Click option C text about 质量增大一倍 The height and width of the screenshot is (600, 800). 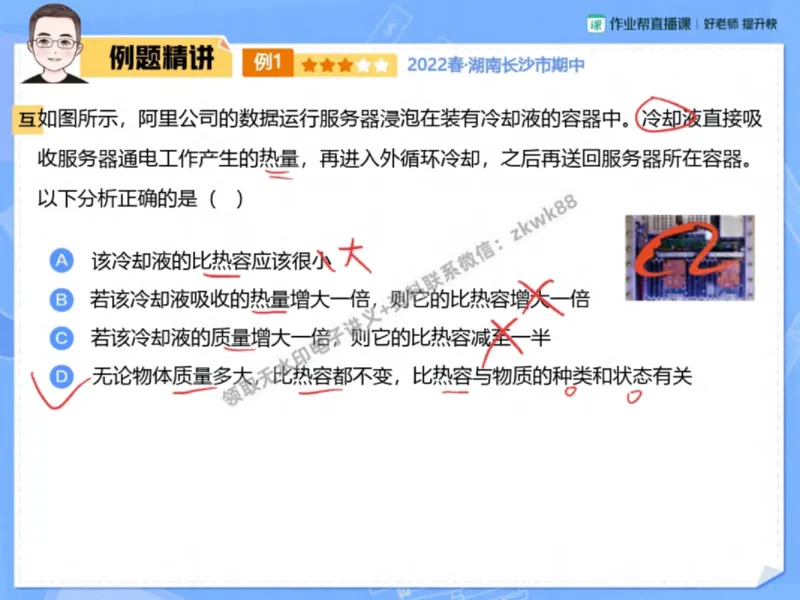tap(320, 338)
